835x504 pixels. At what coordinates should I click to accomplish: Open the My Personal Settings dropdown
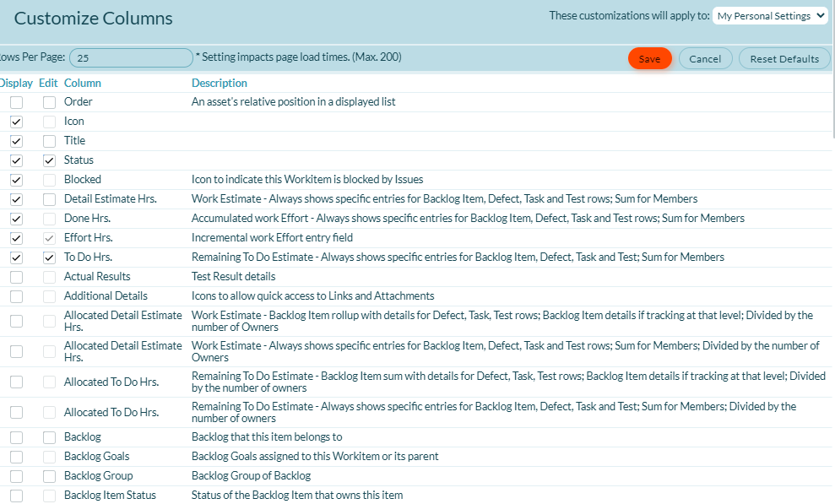pyautogui.click(x=770, y=16)
